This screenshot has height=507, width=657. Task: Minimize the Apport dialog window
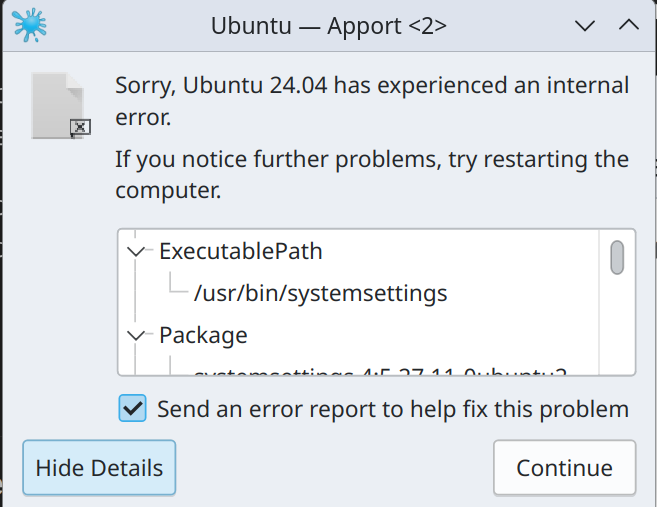click(x=585, y=25)
